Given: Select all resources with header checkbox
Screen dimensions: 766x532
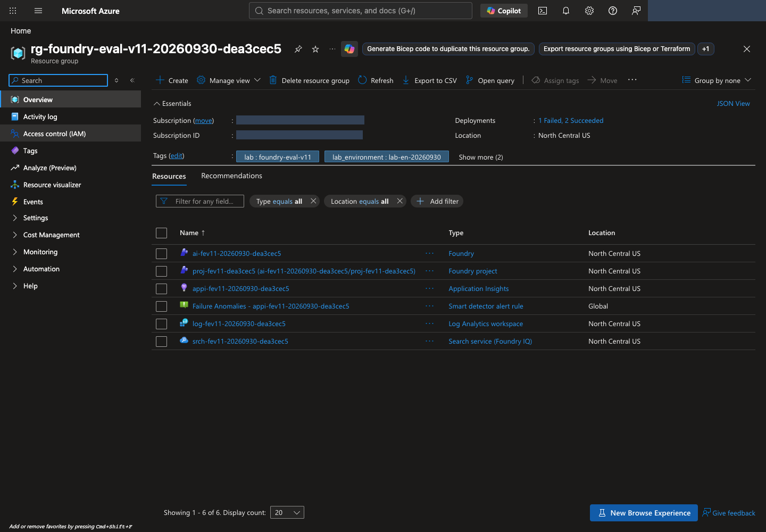Looking at the screenshot, I should pos(162,233).
